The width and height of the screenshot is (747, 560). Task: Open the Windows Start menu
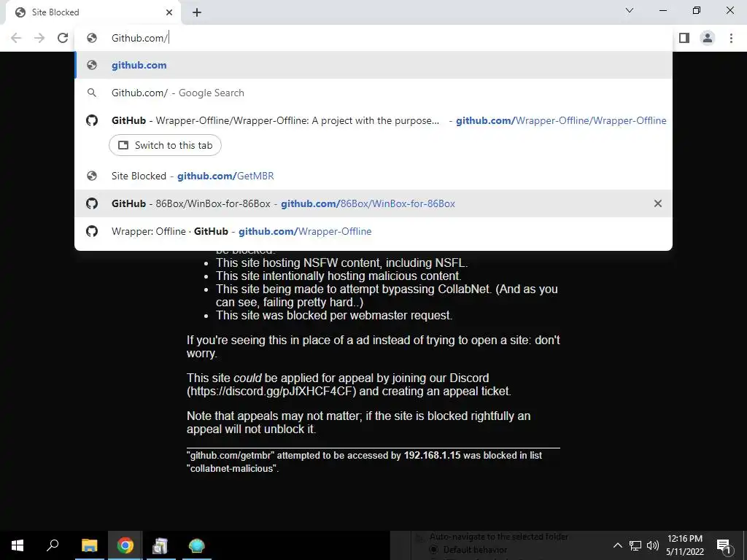point(18,545)
